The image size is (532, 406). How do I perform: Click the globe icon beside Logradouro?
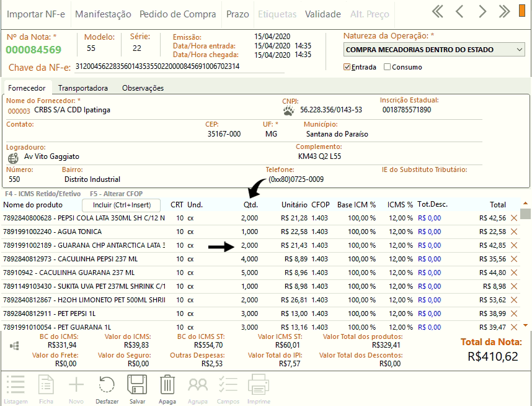[x=13, y=158]
